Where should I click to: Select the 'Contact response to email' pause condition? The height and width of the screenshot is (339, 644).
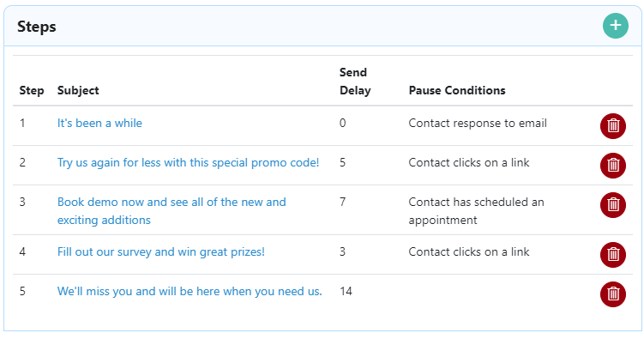[478, 123]
